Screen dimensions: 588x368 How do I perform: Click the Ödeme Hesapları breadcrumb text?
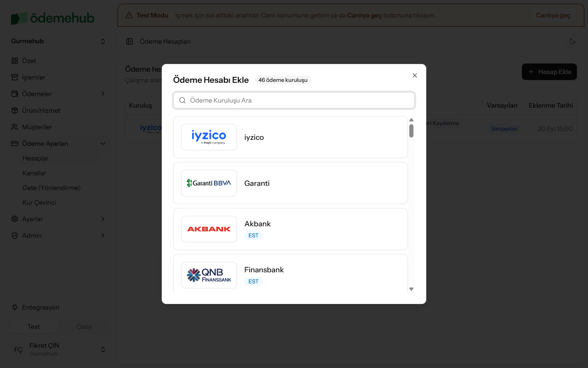coord(165,41)
